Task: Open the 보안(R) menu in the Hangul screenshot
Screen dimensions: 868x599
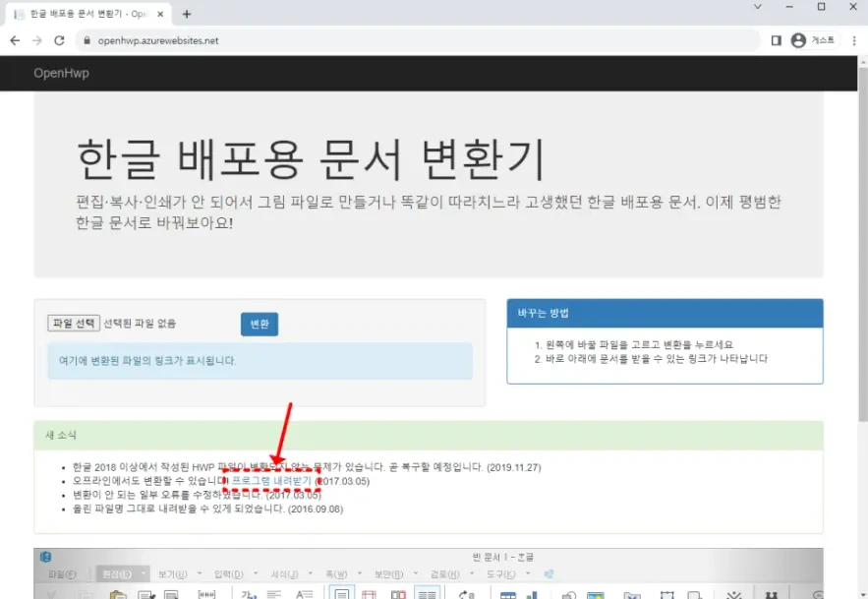Action: [388, 574]
